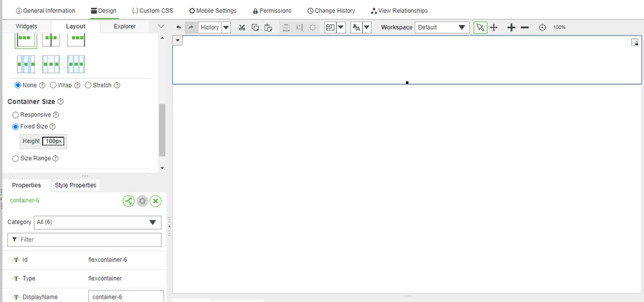Click the DisplayName container-6 field

(126, 297)
